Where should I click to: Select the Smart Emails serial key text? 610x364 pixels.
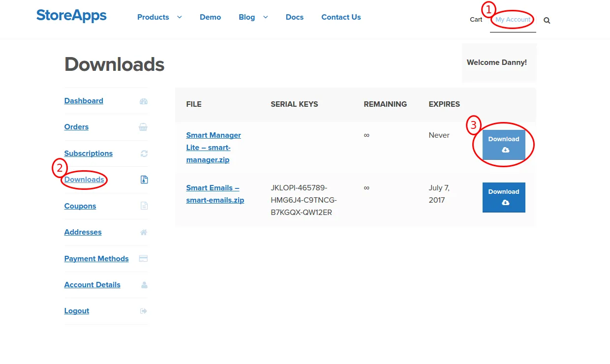[304, 200]
